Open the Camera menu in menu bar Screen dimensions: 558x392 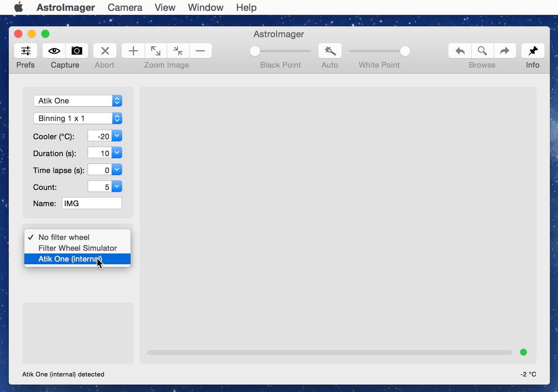point(125,7)
